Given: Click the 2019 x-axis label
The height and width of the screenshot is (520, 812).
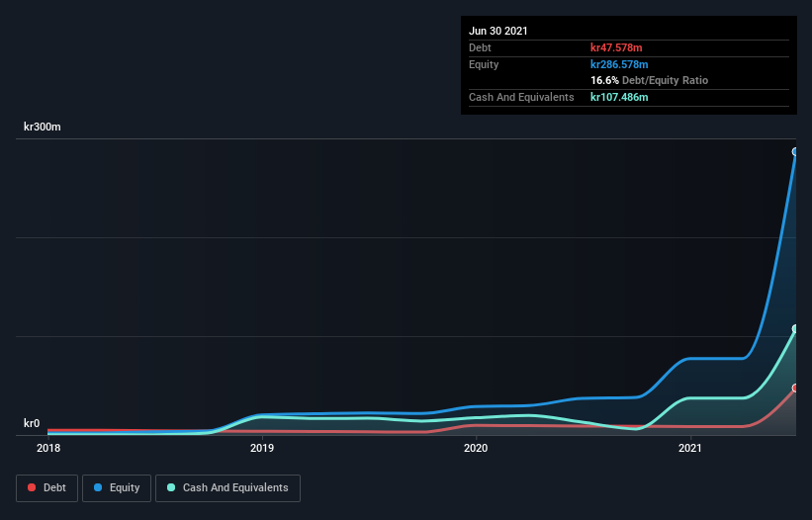Looking at the screenshot, I should [x=262, y=448].
